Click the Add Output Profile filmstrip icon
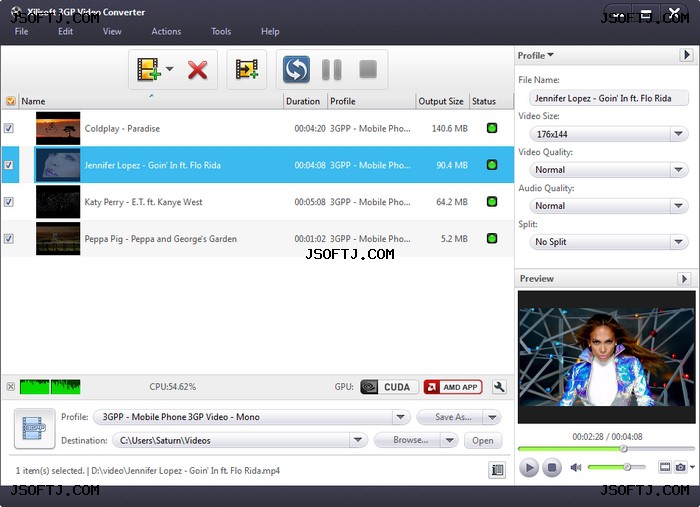The height and width of the screenshot is (507, 700). (x=246, y=69)
